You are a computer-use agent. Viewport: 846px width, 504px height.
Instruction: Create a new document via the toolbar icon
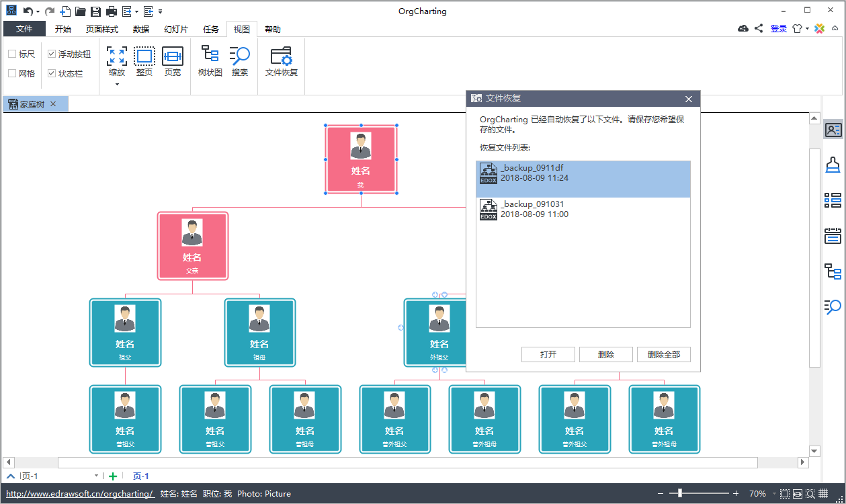click(x=65, y=11)
